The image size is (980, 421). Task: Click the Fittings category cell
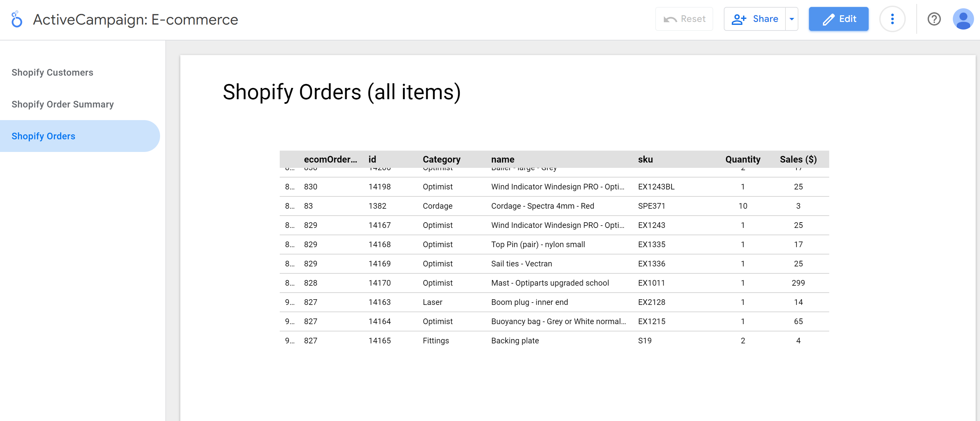tap(435, 341)
